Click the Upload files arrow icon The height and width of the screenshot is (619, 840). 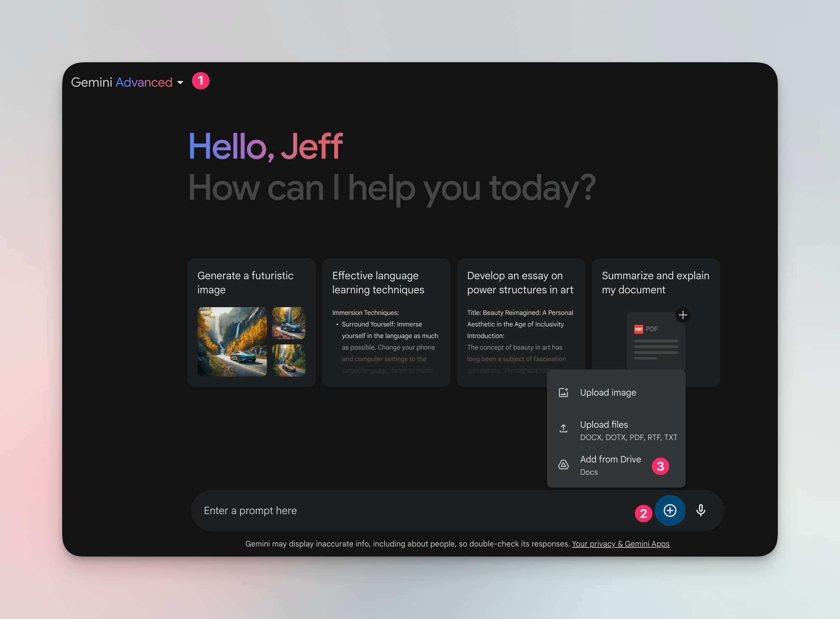[x=564, y=428]
